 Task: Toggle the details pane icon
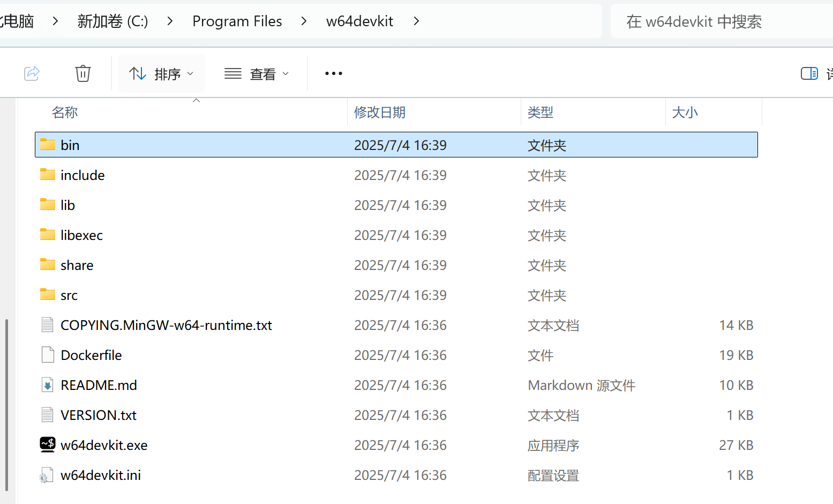[809, 73]
